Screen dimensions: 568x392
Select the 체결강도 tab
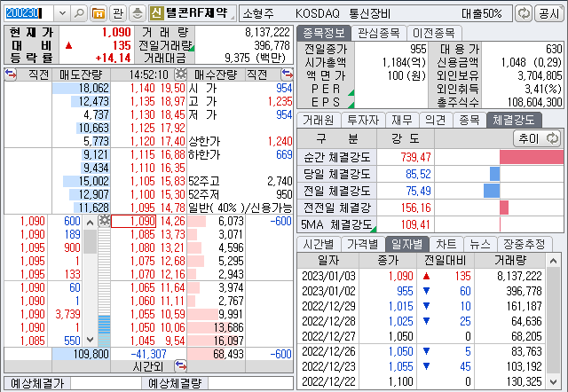click(x=514, y=120)
